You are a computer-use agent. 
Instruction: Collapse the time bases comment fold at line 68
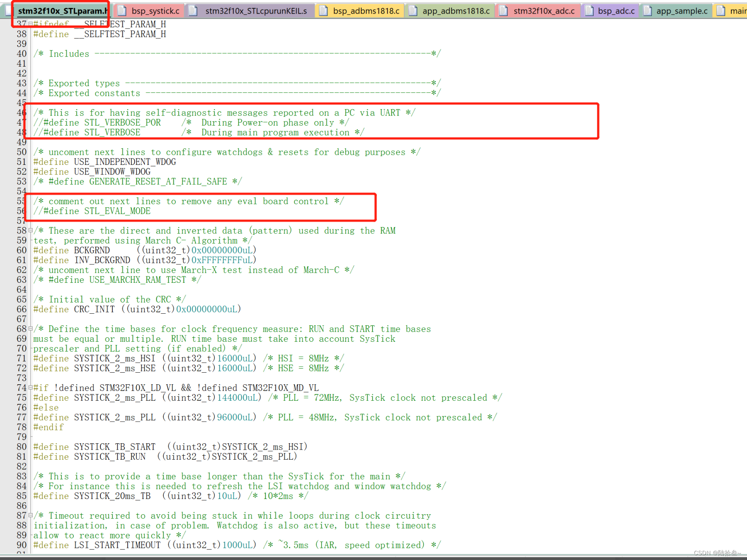coord(30,329)
